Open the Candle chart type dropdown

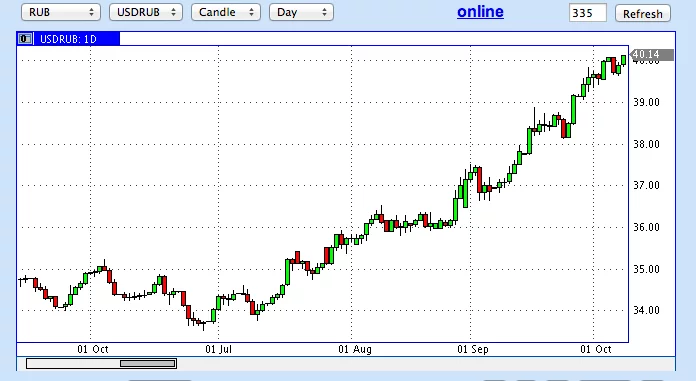[x=225, y=12]
